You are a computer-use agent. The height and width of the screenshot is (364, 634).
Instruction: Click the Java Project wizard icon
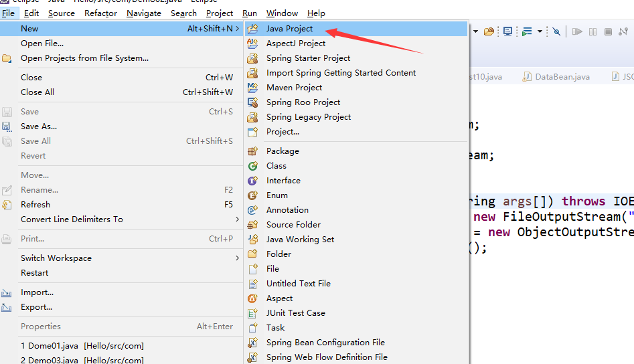coord(252,29)
